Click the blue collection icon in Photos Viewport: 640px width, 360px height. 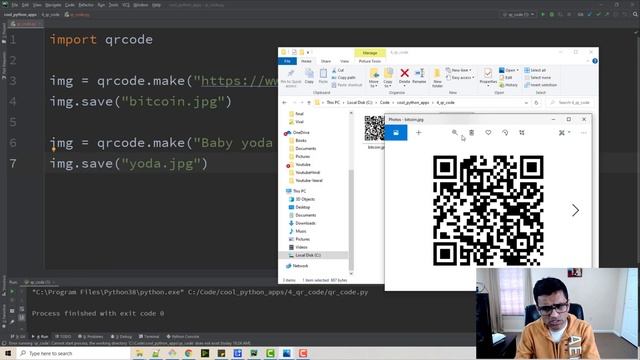tap(396, 133)
